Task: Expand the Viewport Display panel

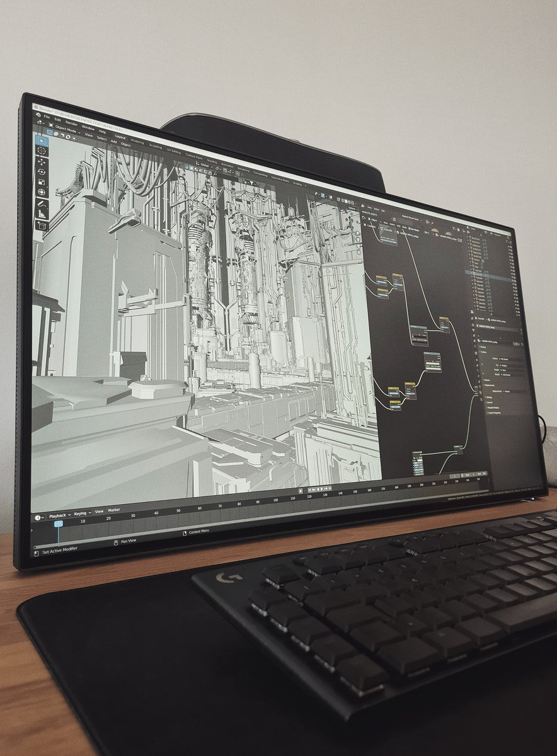Action: pos(493,408)
